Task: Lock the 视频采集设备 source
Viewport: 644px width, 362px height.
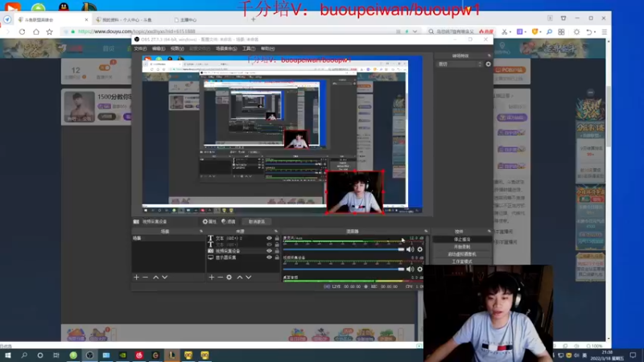Action: click(277, 251)
